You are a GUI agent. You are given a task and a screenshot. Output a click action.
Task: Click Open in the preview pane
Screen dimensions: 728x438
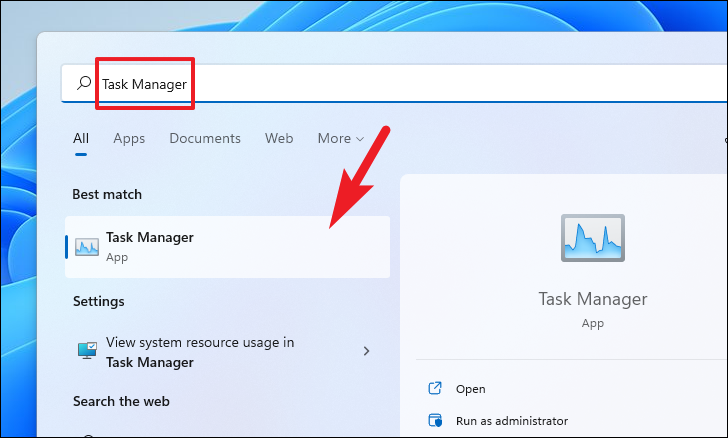(470, 389)
